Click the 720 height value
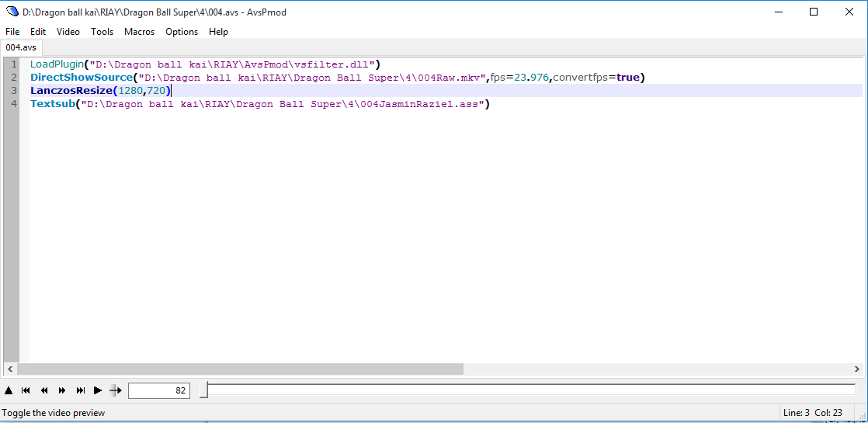 coord(157,90)
